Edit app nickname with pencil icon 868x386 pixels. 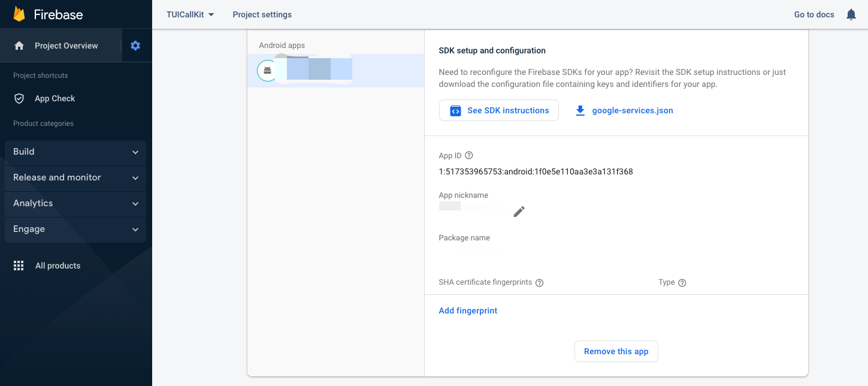[x=519, y=211]
